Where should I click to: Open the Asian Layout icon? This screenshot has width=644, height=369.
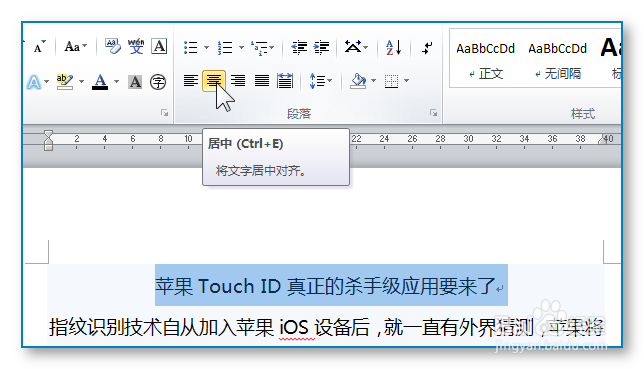[x=353, y=47]
